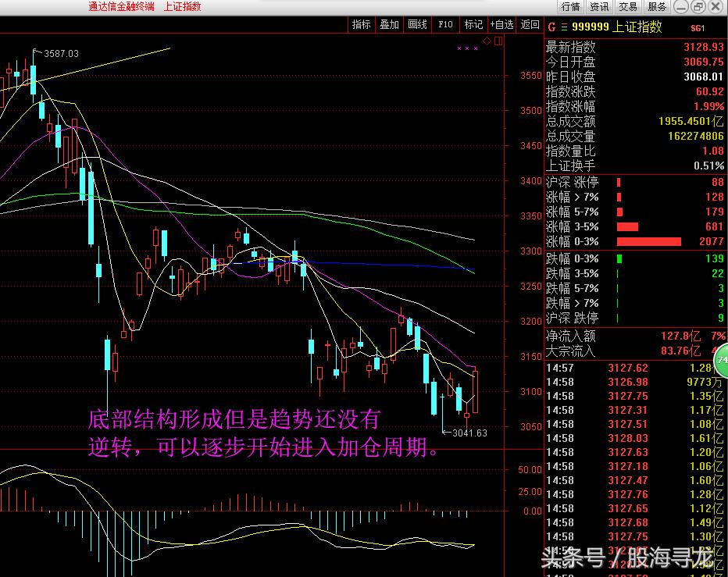Click the tick price 3126.98
The height and width of the screenshot is (577, 728).
click(x=628, y=382)
